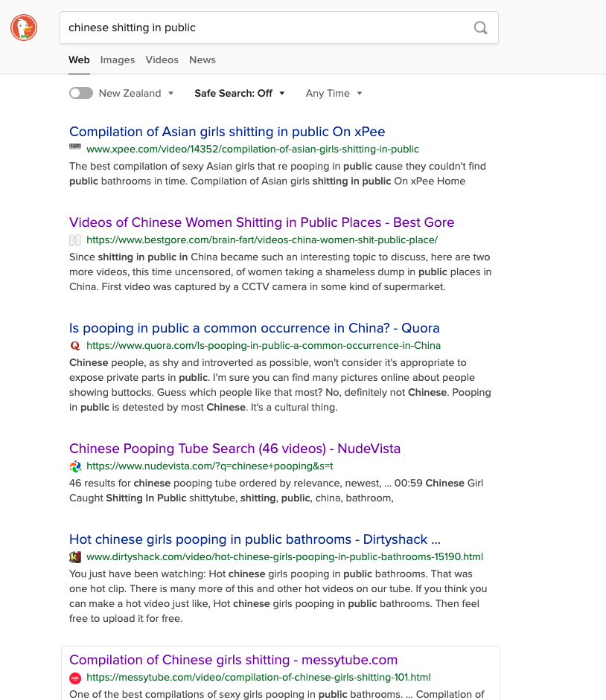Screen dimensions: 606x700
Task: Open the Dirtyshack result title link
Action: click(x=255, y=539)
